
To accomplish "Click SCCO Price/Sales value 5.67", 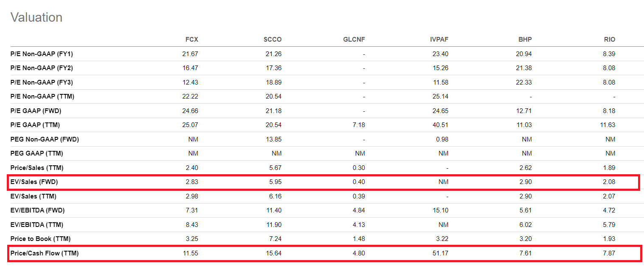I will point(275,168).
